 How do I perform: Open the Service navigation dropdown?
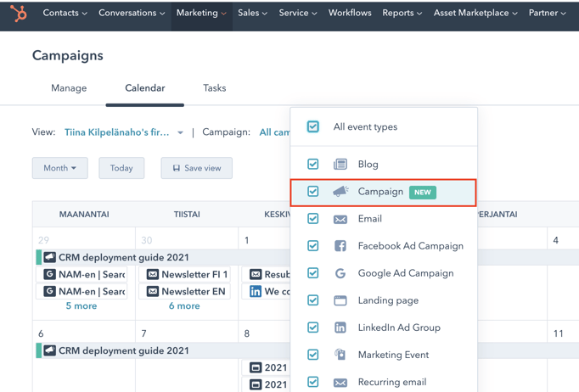298,13
